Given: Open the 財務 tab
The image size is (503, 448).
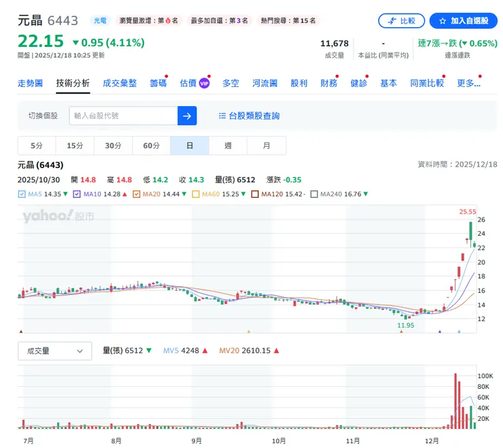Looking at the screenshot, I should (329, 84).
